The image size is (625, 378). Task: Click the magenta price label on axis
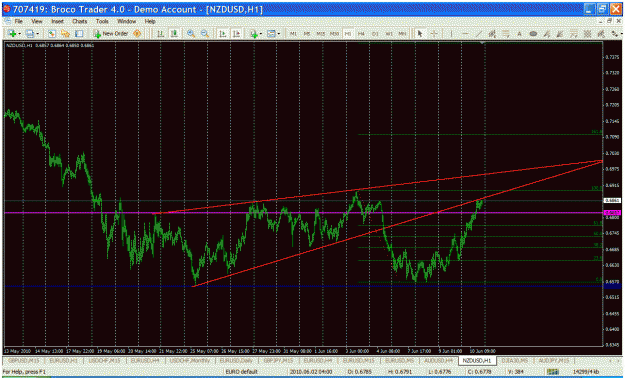[x=612, y=213]
